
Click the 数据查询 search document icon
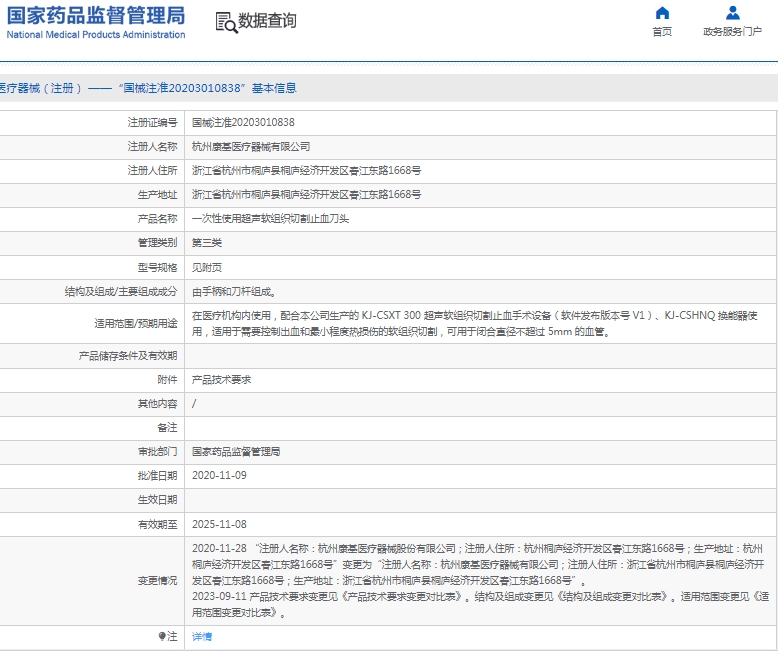[226, 22]
